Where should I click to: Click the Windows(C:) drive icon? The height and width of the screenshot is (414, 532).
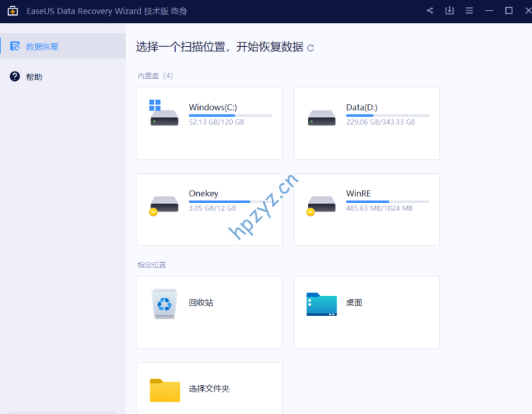163,114
